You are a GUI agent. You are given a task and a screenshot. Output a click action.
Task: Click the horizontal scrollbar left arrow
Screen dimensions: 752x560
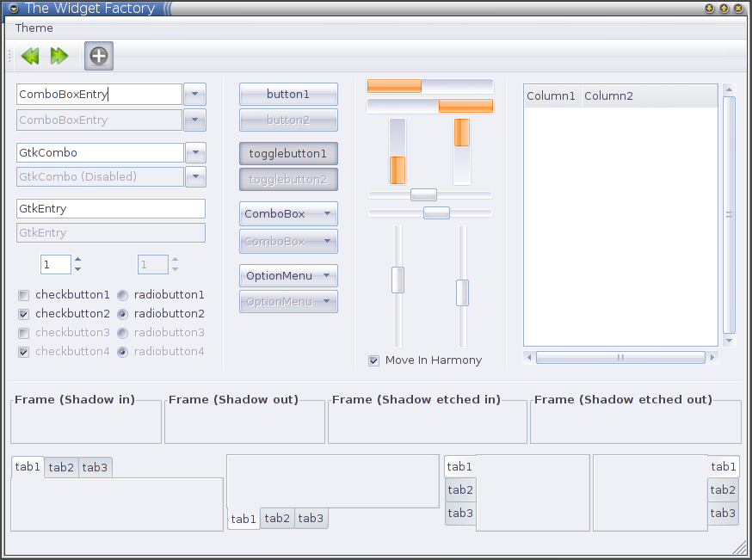tap(529, 357)
